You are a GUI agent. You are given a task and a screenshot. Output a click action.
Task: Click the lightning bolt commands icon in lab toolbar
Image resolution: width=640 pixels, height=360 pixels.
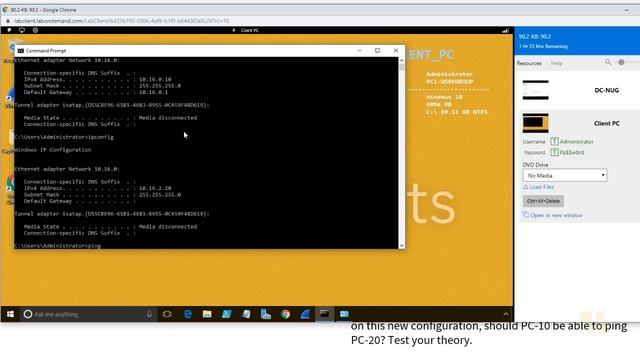[9, 30]
